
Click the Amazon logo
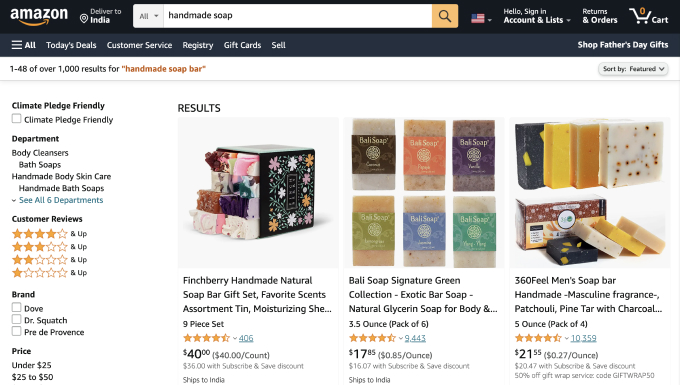pos(39,16)
